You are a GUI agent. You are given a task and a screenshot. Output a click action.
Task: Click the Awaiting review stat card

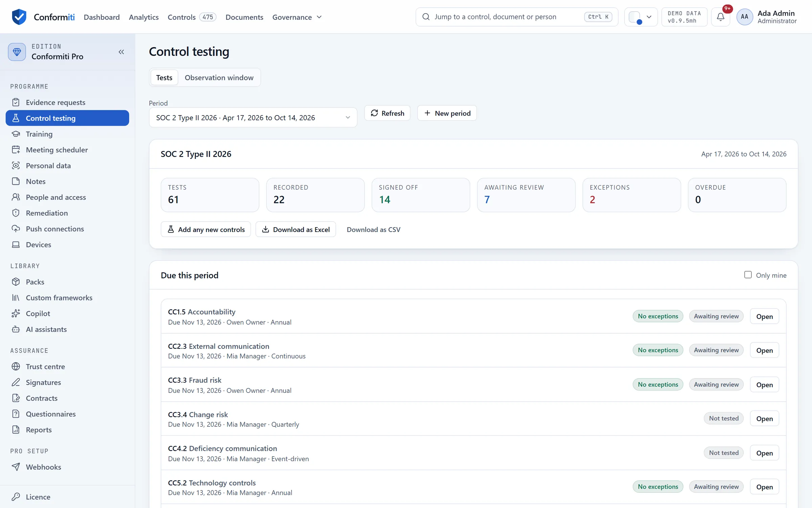[x=526, y=195]
